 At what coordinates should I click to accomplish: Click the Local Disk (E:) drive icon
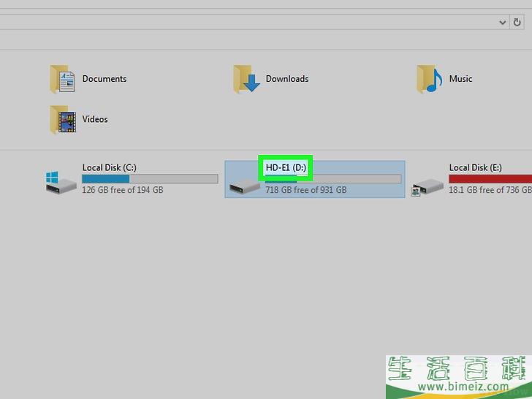point(428,186)
